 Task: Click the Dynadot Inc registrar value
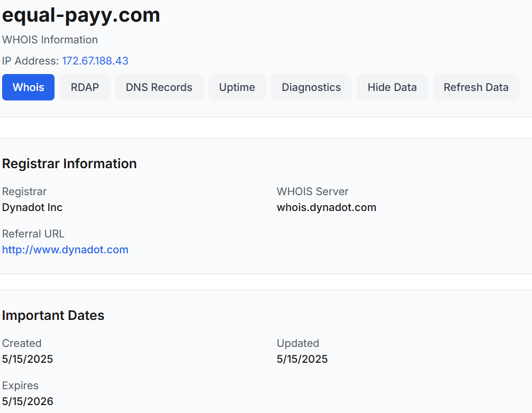point(32,207)
